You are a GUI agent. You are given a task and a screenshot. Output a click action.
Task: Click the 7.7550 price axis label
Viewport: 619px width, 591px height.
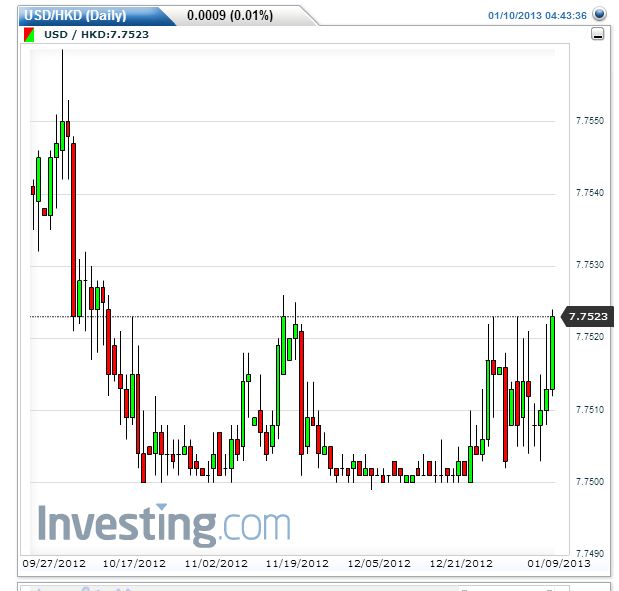coord(590,121)
